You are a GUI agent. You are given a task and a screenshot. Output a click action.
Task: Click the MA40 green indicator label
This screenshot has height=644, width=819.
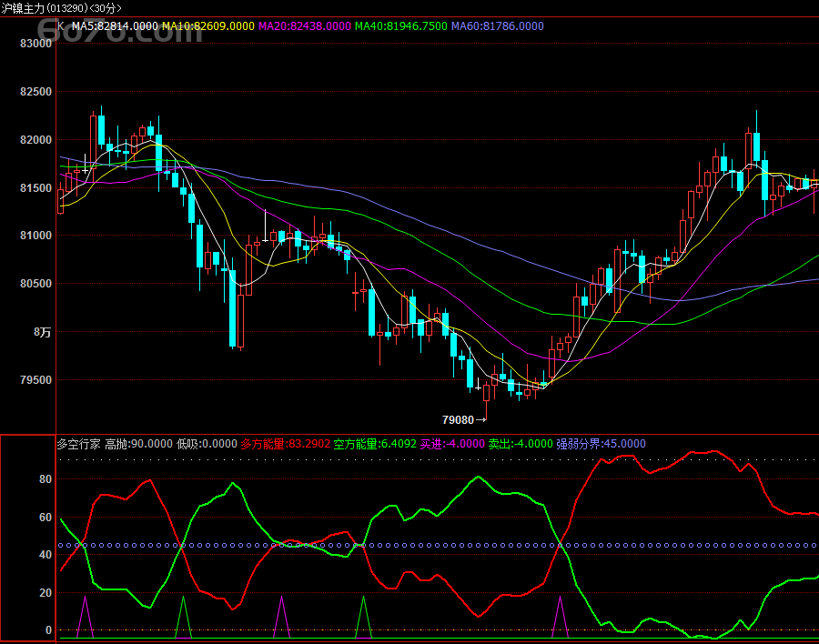[400, 26]
